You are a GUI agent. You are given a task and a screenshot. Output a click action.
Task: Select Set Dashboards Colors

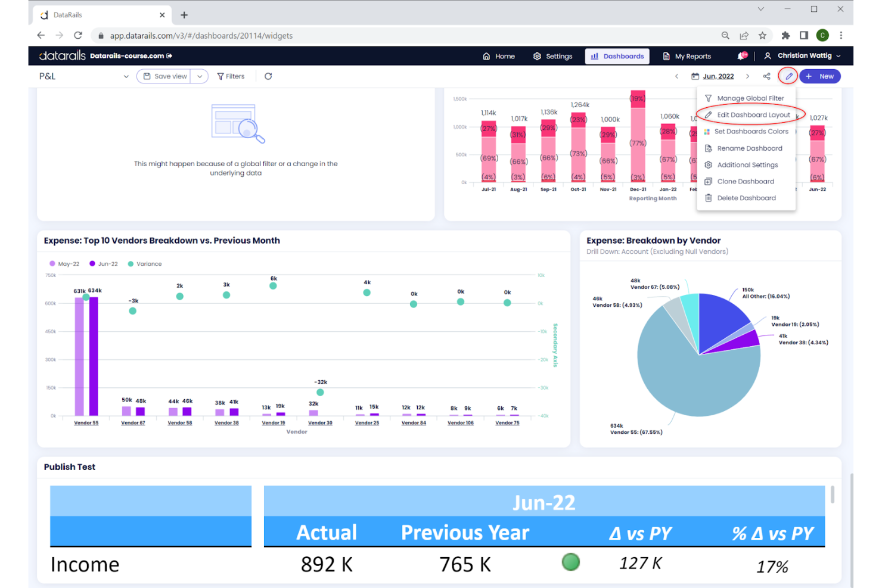click(x=751, y=131)
